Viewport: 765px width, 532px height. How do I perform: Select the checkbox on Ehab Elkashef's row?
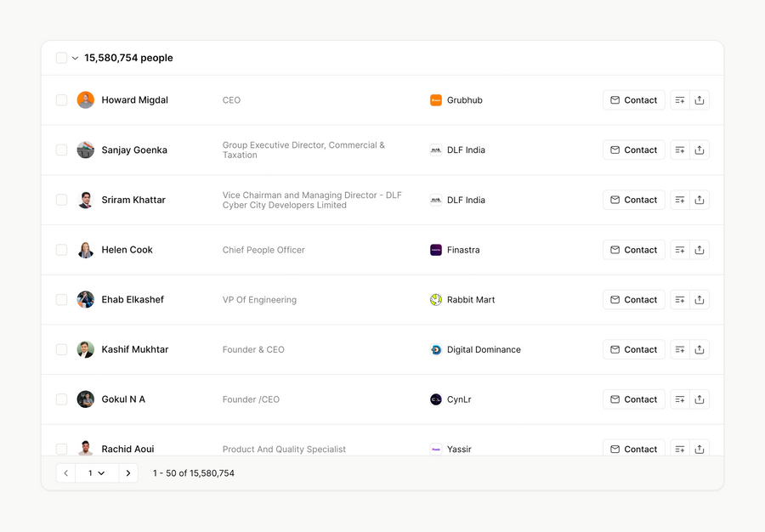(61, 299)
